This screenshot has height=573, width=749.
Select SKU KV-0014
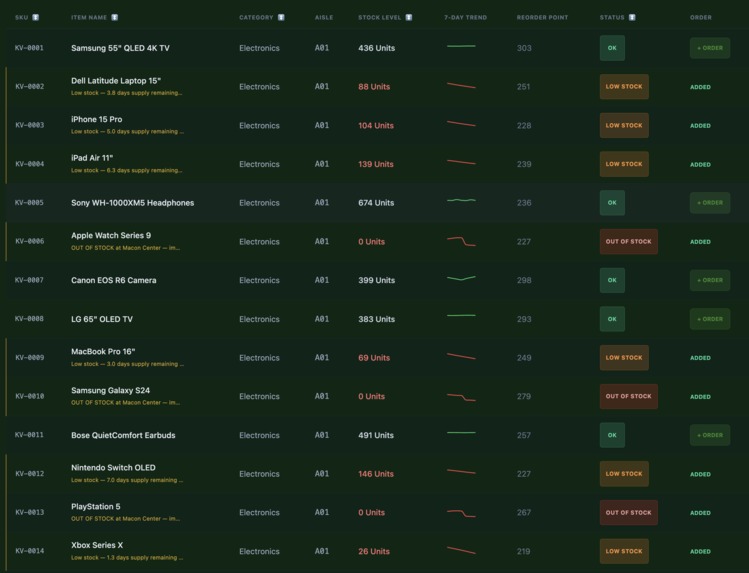point(29,551)
